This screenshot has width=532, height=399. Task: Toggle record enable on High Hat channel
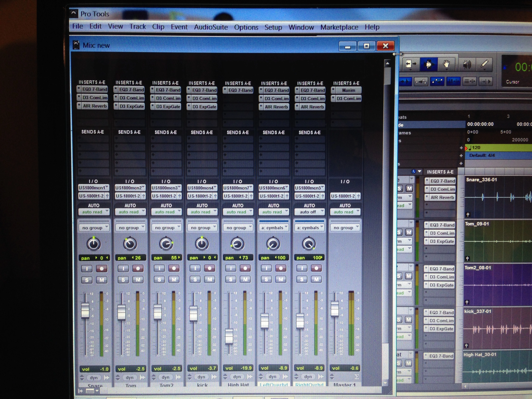click(245, 268)
